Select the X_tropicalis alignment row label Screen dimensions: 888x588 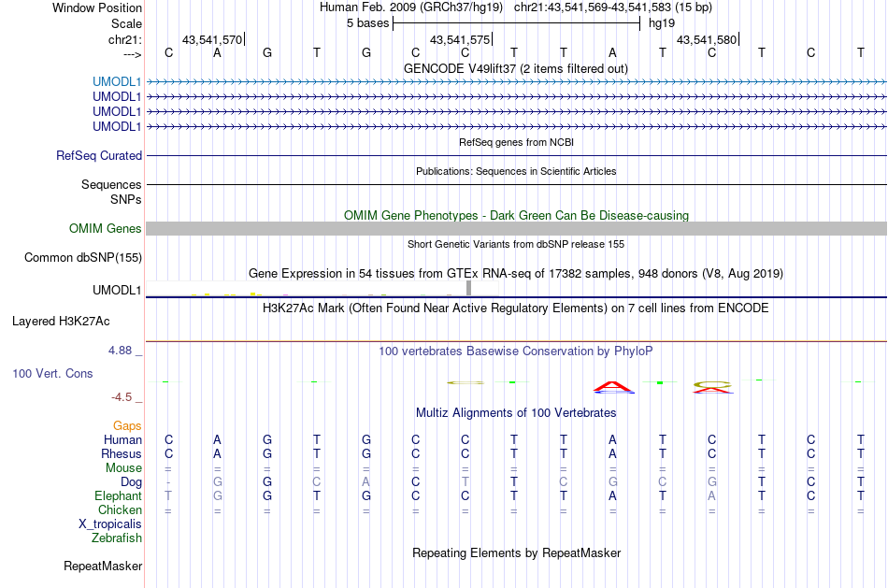110,524
